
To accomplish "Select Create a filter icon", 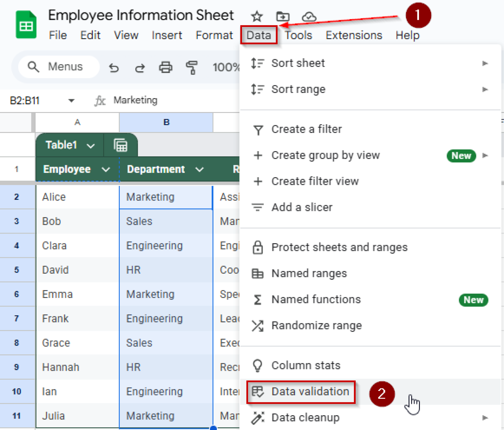I will tap(259, 129).
